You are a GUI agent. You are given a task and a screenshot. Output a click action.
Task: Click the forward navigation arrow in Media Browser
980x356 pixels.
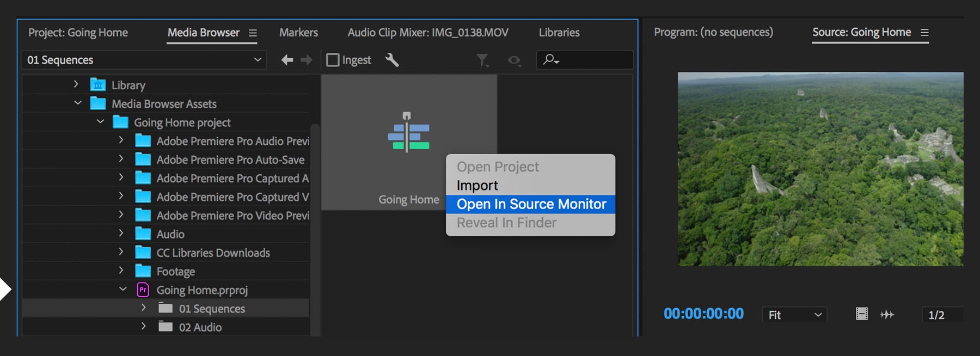pyautogui.click(x=307, y=60)
